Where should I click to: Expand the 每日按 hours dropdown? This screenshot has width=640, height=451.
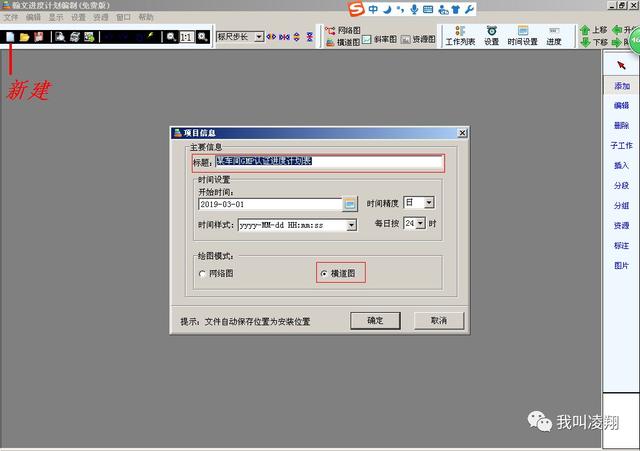[420, 223]
